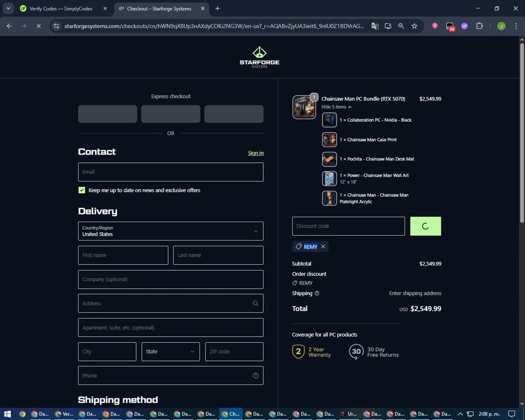Viewport: 525px width, 420px height.
Task: Click the Pochita Desk Mat thumbnail
Action: [329, 159]
